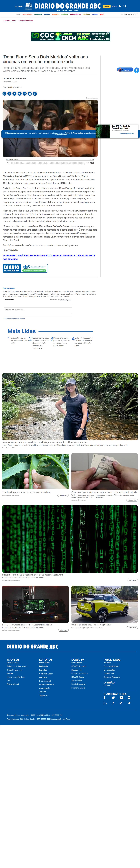Click the 'Adicione um comentário' field

38,310
